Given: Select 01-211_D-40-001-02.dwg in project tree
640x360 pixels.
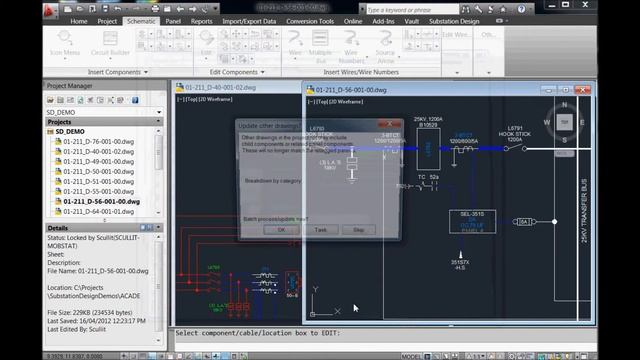Looking at the screenshot, I should point(98,151).
